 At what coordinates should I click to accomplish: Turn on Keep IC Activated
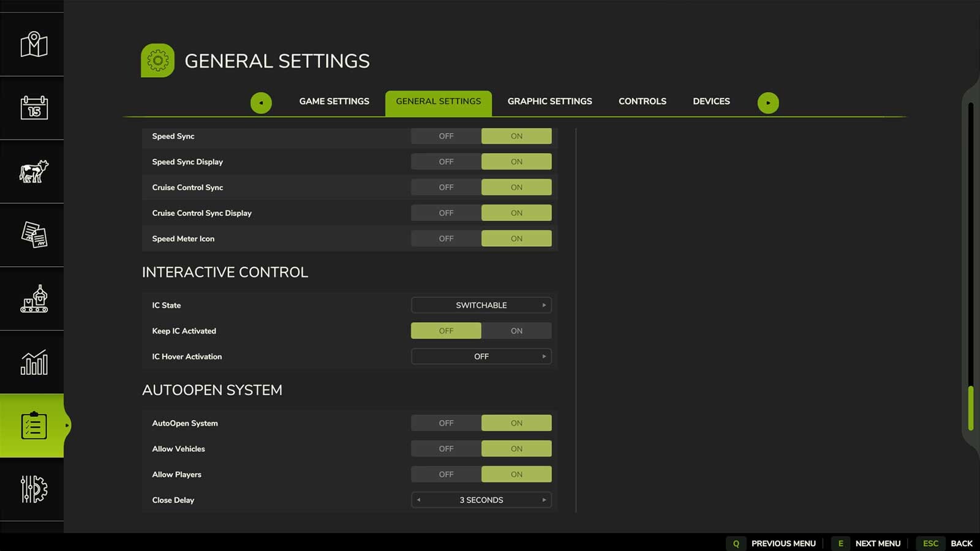pos(516,331)
